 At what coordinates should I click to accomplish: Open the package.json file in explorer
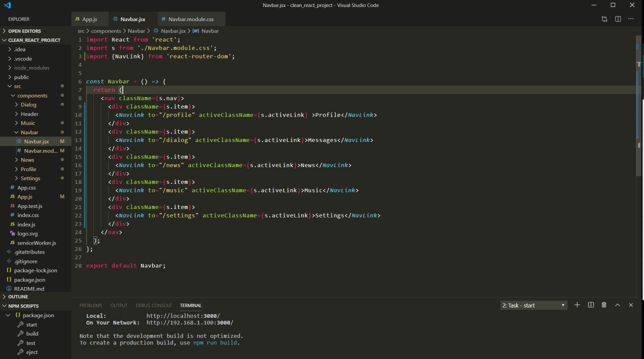point(29,280)
